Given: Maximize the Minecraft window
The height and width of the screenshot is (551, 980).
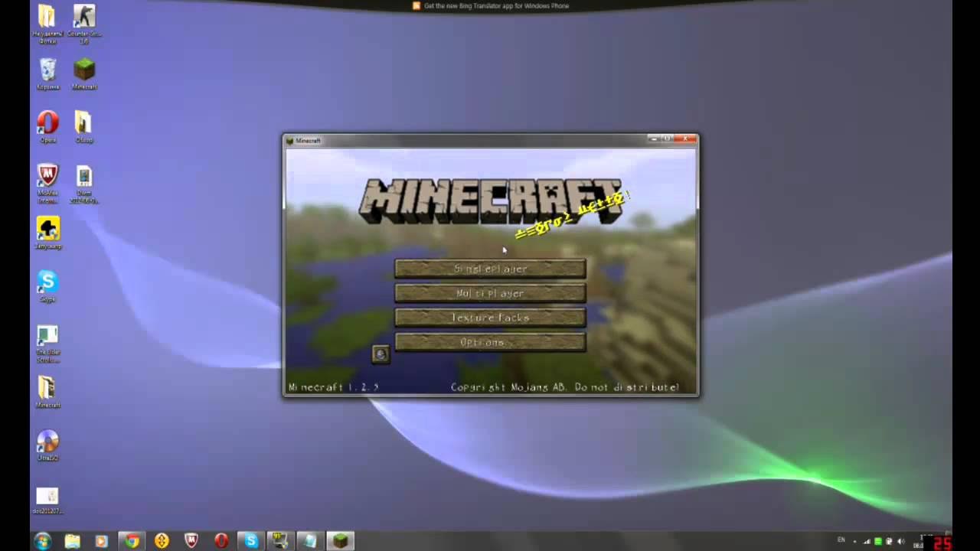Looking at the screenshot, I should pyautogui.click(x=667, y=139).
